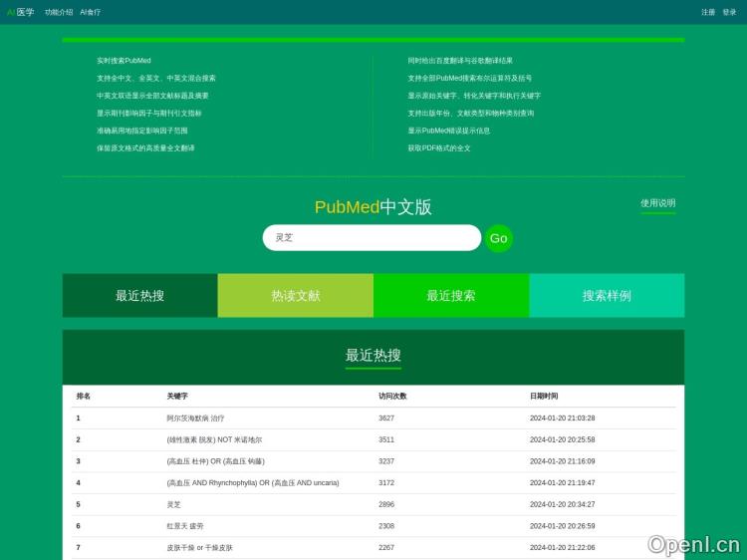The height and width of the screenshot is (560, 747).
Task: Click feature text 支持全部PubMed搜索布尔运算符及括号
Action: click(470, 78)
